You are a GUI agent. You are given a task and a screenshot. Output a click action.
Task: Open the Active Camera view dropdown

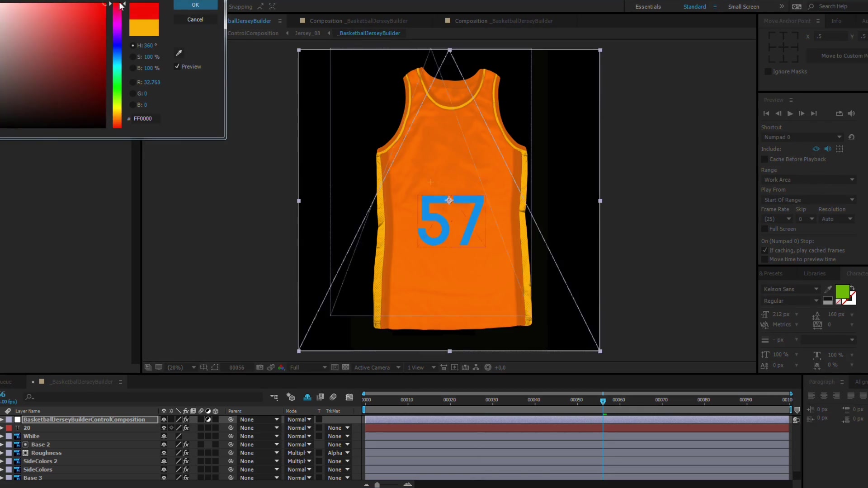(377, 367)
